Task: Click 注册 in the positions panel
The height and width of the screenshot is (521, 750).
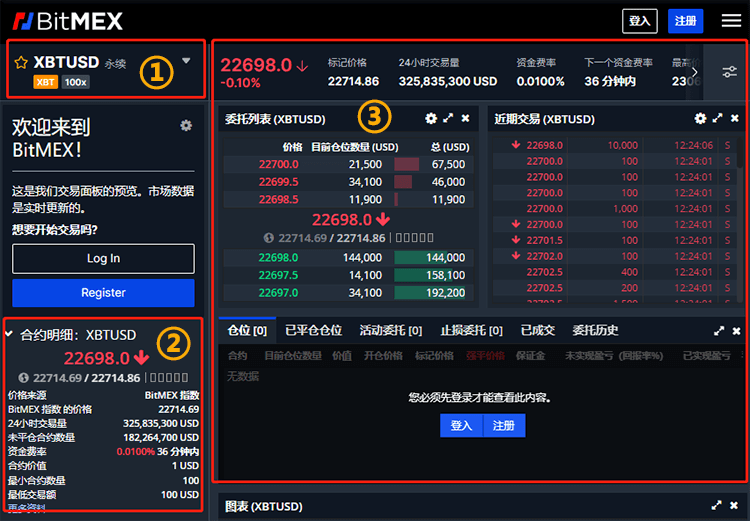Action: pos(504,425)
